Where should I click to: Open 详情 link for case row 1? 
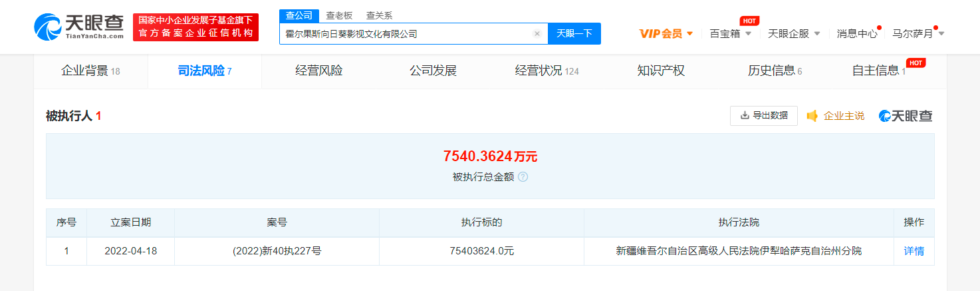[914, 251]
